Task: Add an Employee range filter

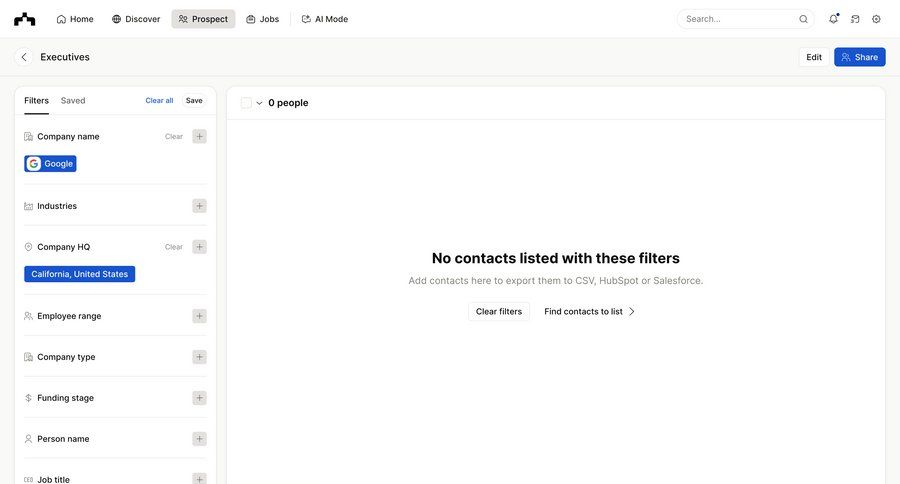Action: [199, 316]
